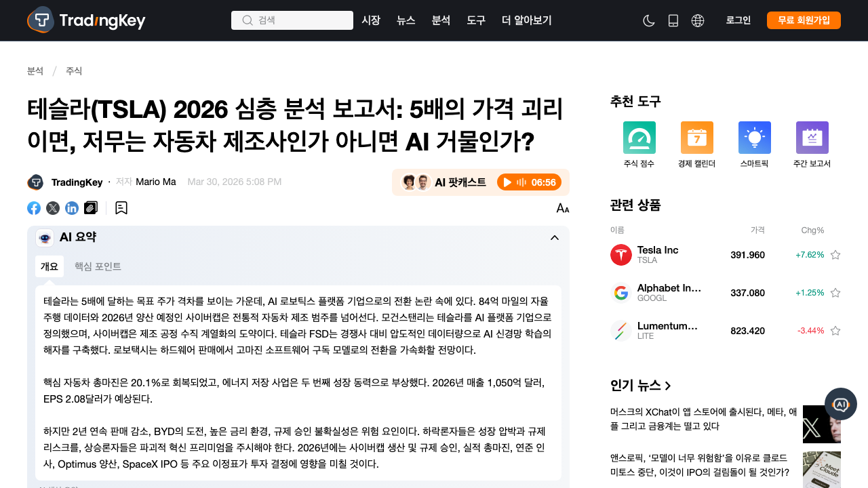Share article on X
This screenshot has width=868, height=488.
[53, 208]
